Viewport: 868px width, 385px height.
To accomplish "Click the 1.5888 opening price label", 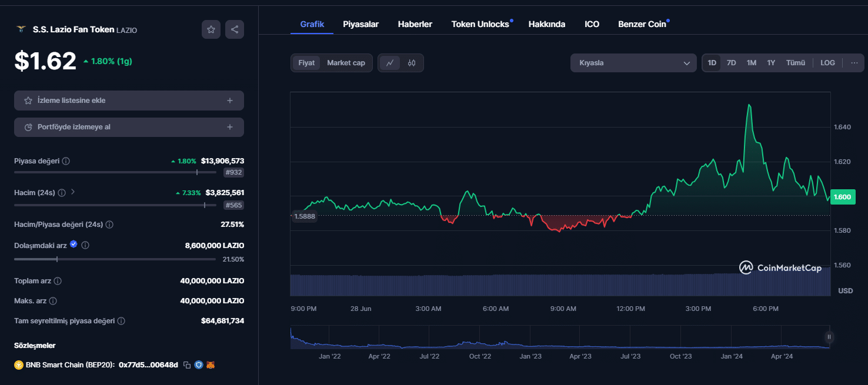I will (x=304, y=216).
